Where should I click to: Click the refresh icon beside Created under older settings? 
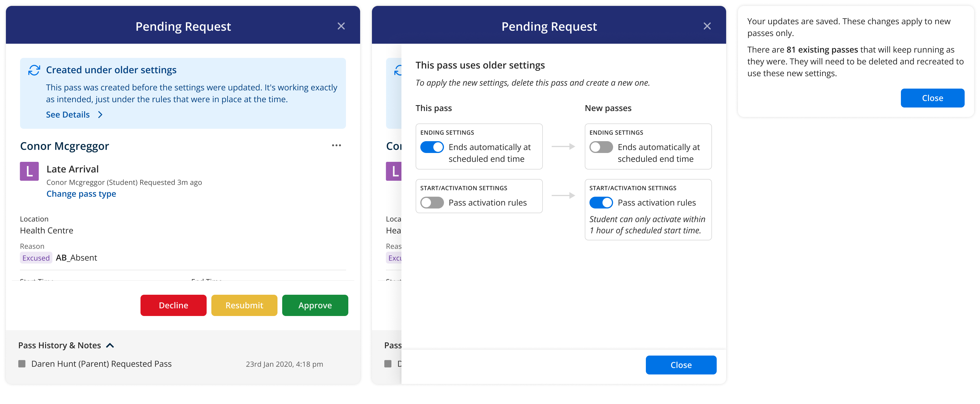pyautogui.click(x=34, y=70)
